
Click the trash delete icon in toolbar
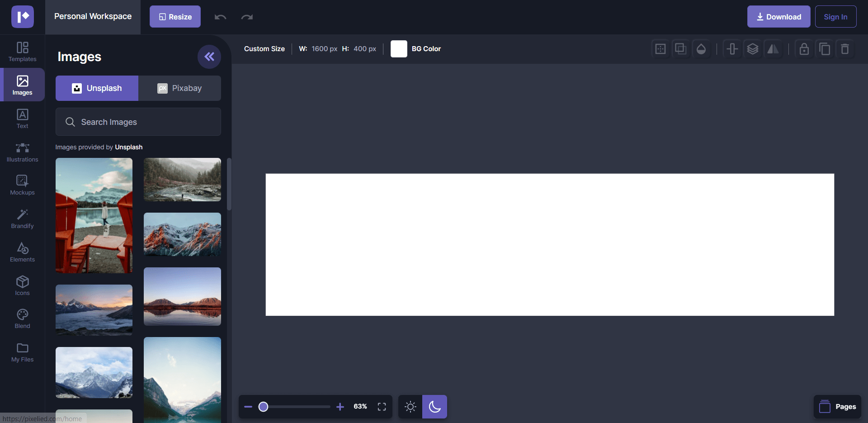click(x=844, y=49)
